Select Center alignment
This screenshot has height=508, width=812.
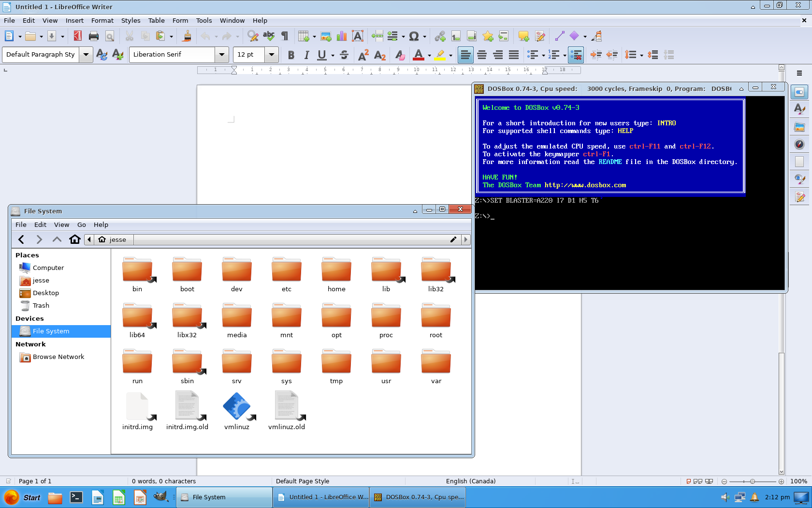[x=482, y=55]
